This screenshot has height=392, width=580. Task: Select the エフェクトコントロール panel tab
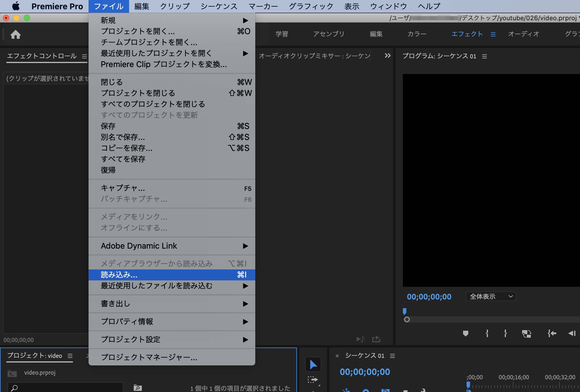click(42, 56)
